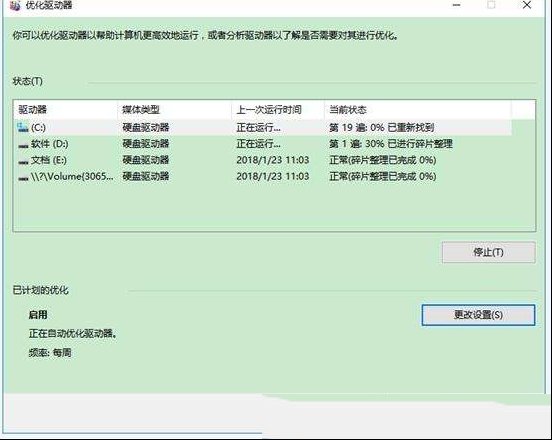Close the 优化驱动器 window
Screen dimensions: 552x440
[x=527, y=5]
